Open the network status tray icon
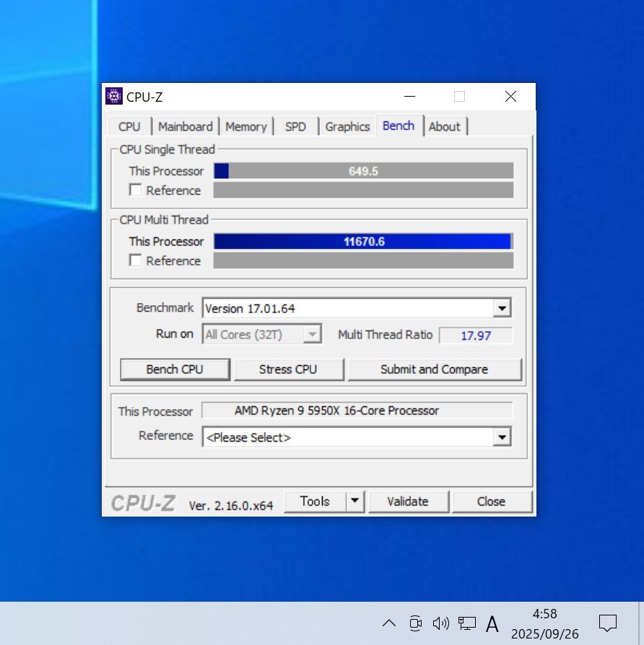 click(x=467, y=623)
